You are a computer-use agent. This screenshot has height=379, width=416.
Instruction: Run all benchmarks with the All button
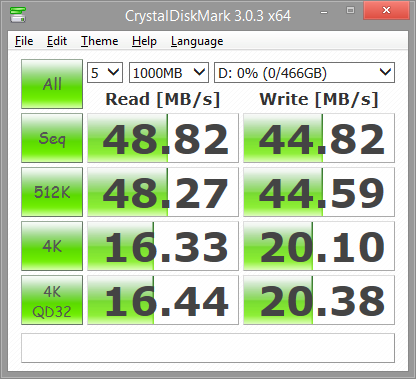coord(52,84)
